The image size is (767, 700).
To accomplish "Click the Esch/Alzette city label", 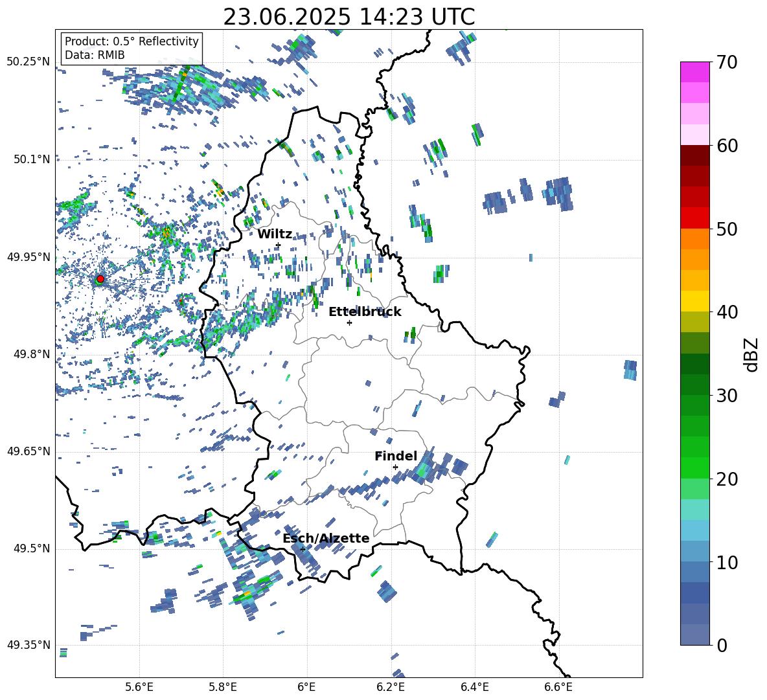I will click(x=326, y=538).
